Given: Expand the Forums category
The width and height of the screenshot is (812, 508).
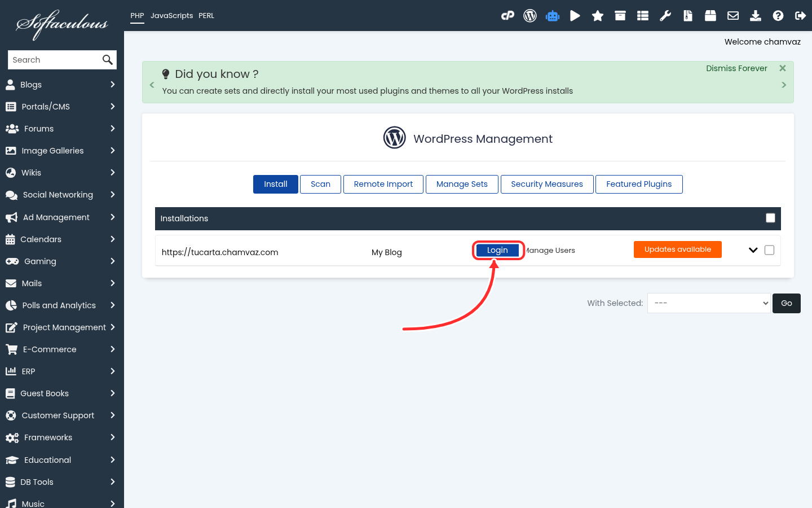Looking at the screenshot, I should (113, 129).
